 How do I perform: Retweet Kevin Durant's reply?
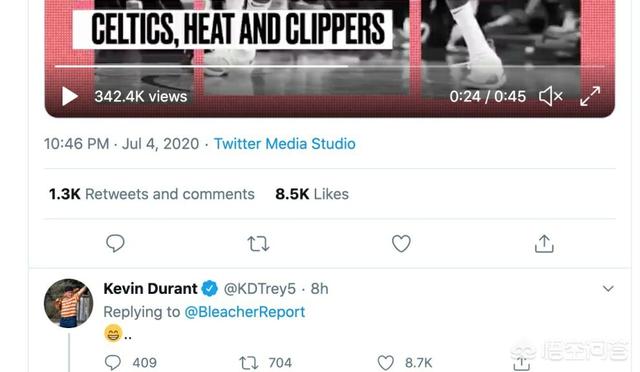click(248, 363)
